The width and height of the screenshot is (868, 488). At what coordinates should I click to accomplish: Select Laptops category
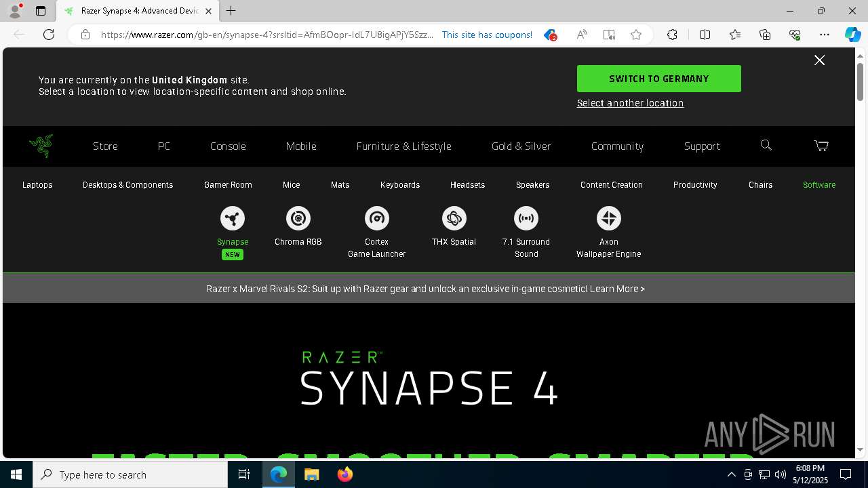37,184
